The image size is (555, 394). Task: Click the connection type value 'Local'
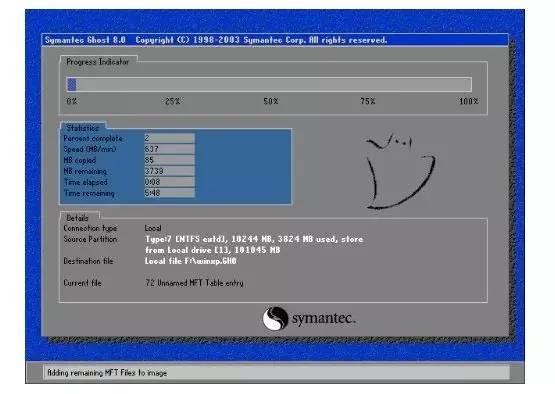point(153,228)
